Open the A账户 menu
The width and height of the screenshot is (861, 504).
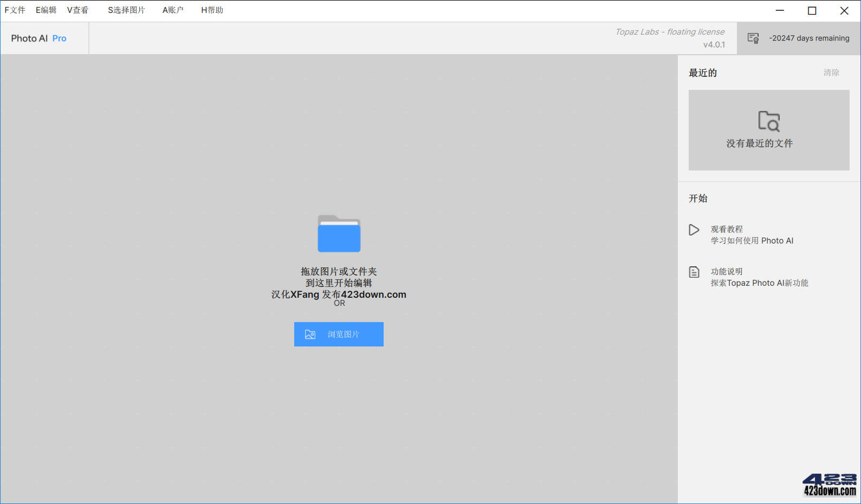pyautogui.click(x=173, y=10)
